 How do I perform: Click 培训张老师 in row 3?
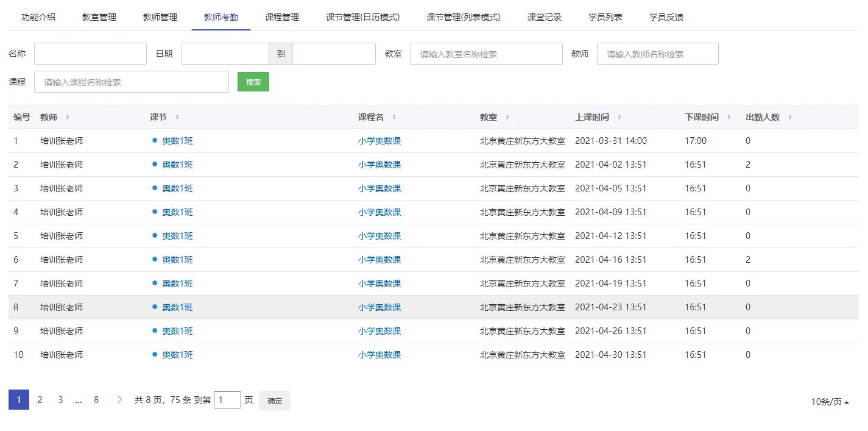(x=62, y=188)
